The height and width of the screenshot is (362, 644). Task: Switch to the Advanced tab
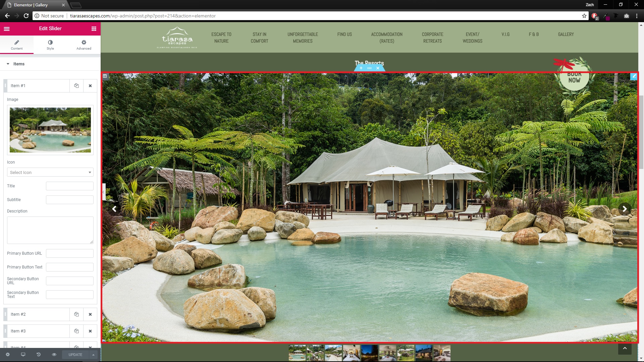tap(84, 45)
